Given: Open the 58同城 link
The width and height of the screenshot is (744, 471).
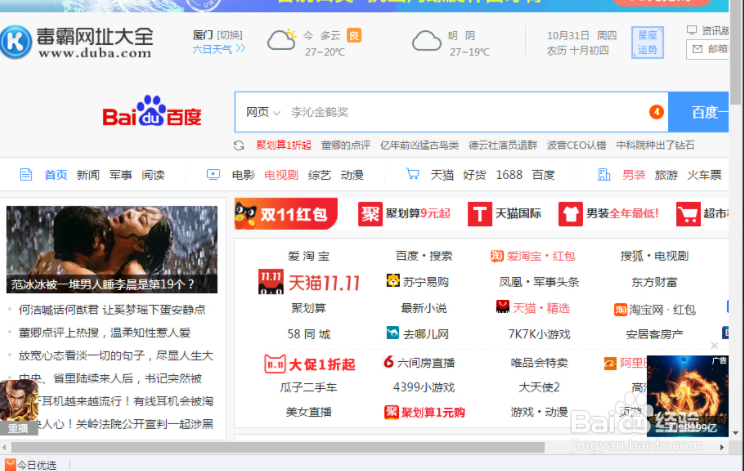Looking at the screenshot, I should pos(309,334).
